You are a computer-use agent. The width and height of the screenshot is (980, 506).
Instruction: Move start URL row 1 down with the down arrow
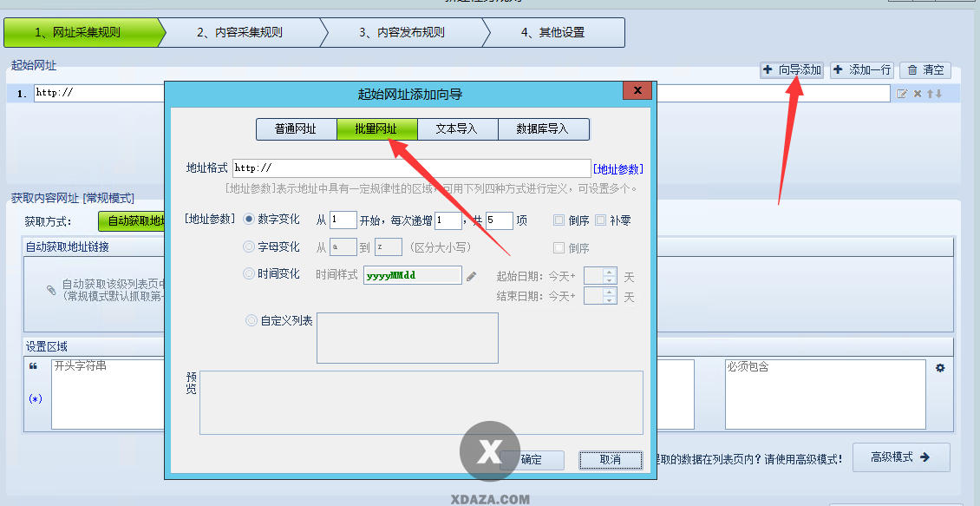pyautogui.click(x=938, y=94)
